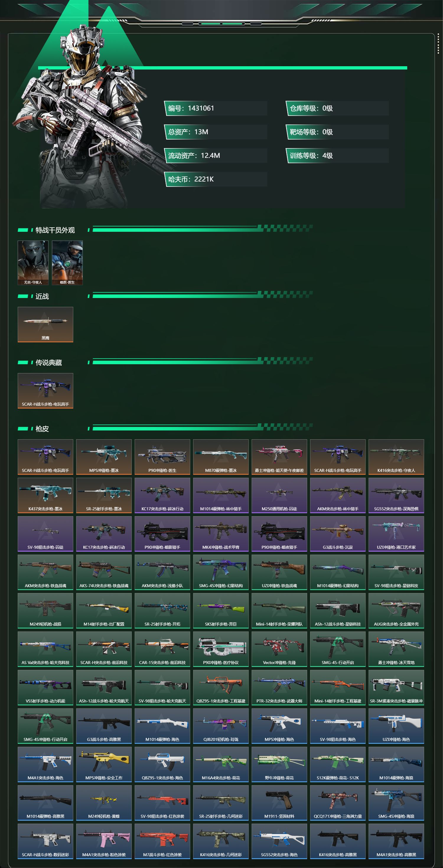Select the QJB201轻机枪-玲珑 skin
The height and width of the screenshot is (868, 443).
pos(221,726)
